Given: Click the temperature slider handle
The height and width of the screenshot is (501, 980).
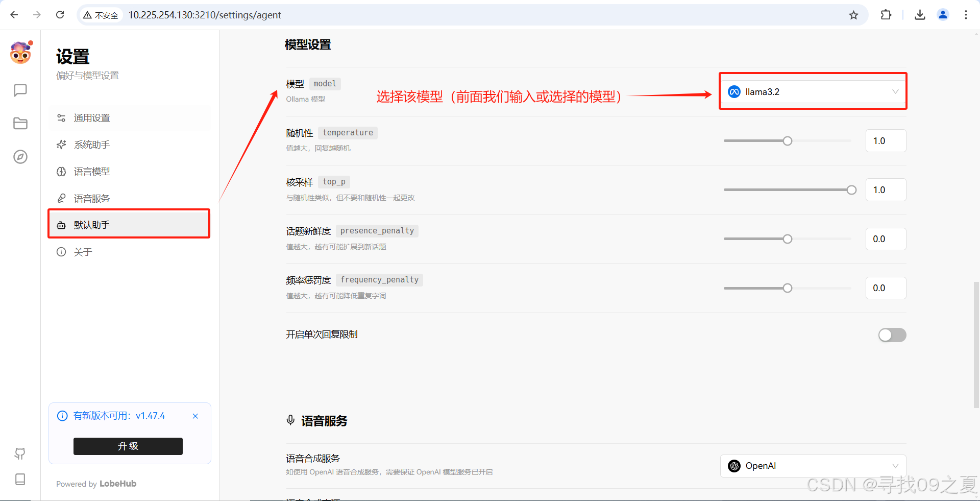Looking at the screenshot, I should [788, 141].
